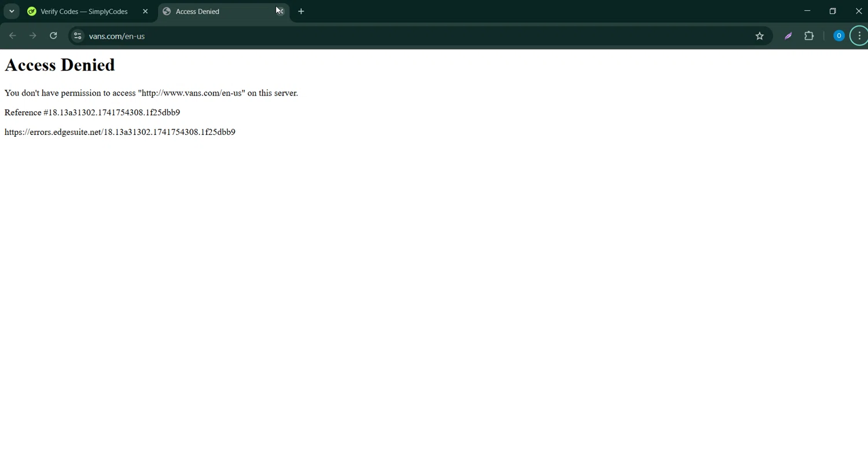Image resolution: width=868 pixels, height=468 pixels.
Task: Close the Access Denied tab
Action: [280, 11]
